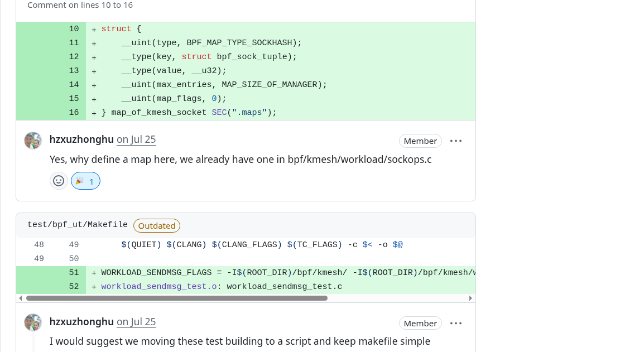Toggle the 🎉 1 reaction on the comment
This screenshot has height=352, width=644.
[85, 181]
